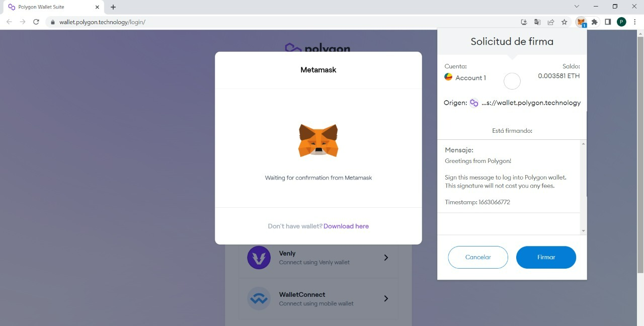Open the Chrome profile avatar P
The height and width of the screenshot is (326, 644).
621,22
